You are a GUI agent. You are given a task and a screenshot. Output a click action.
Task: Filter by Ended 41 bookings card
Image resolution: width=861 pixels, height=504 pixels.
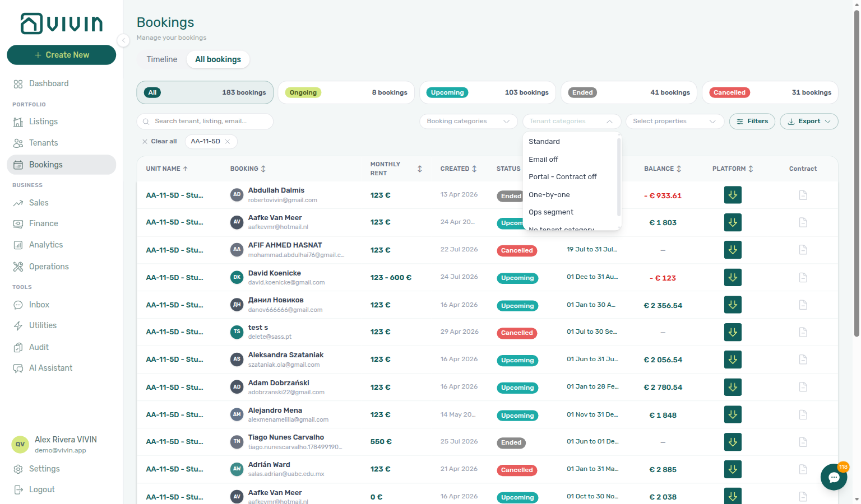[x=629, y=92]
